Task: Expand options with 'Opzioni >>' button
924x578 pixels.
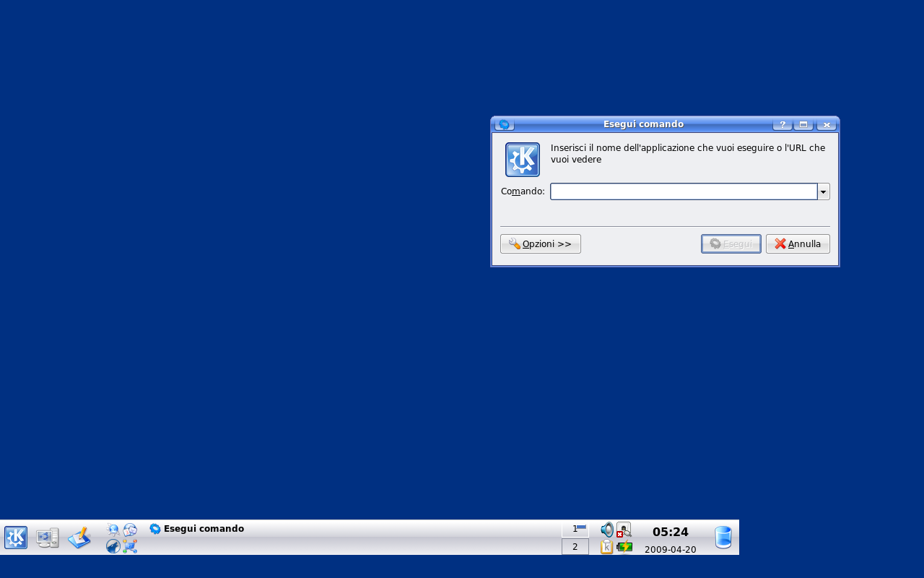Action: pyautogui.click(x=541, y=244)
